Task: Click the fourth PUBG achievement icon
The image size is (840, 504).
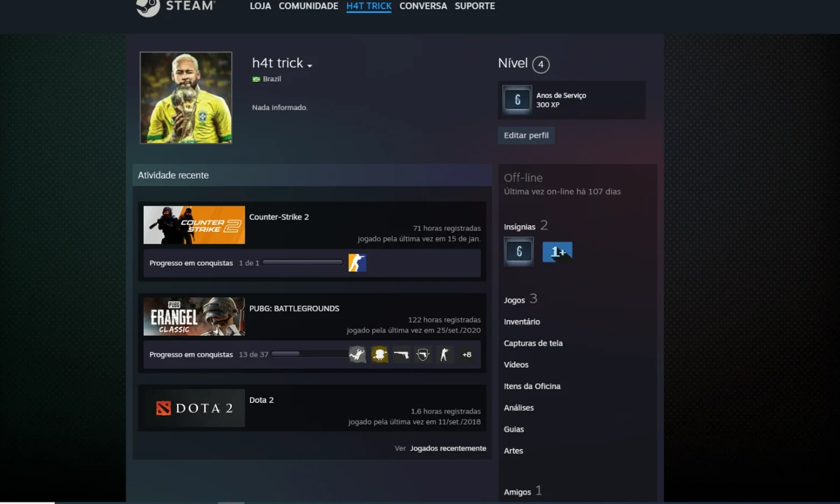Action: coord(423,354)
